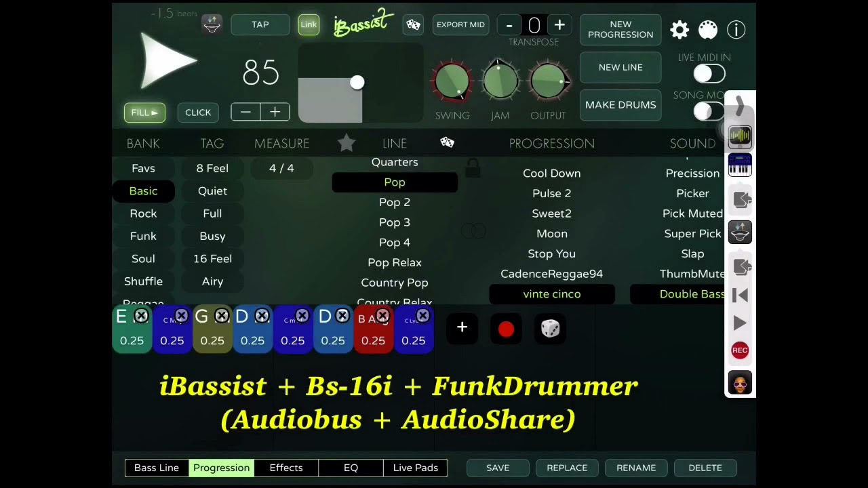This screenshot has height=488, width=868.
Task: Select Moon progression
Action: click(x=552, y=234)
